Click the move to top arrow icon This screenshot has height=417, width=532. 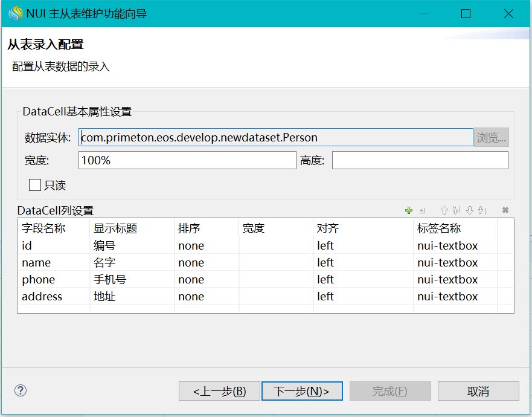tap(456, 210)
